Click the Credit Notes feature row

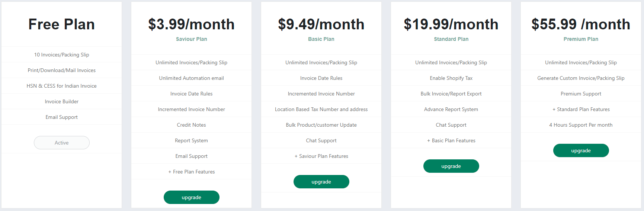192,125
